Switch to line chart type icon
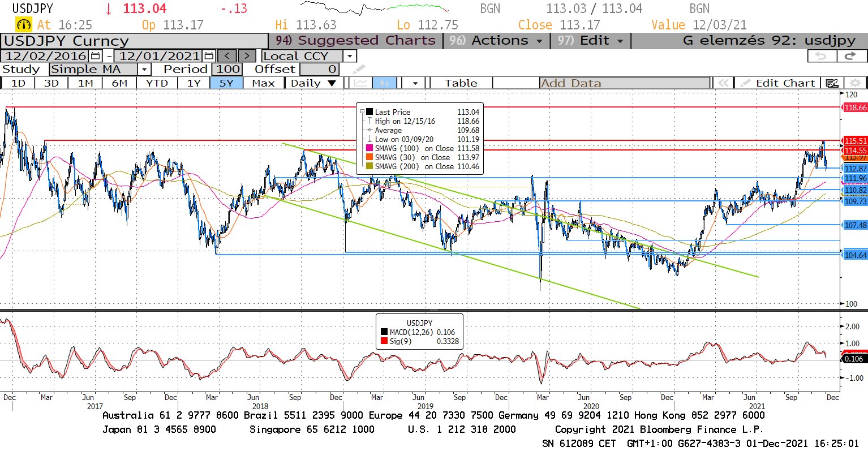The height and width of the screenshot is (460, 868). [359, 83]
